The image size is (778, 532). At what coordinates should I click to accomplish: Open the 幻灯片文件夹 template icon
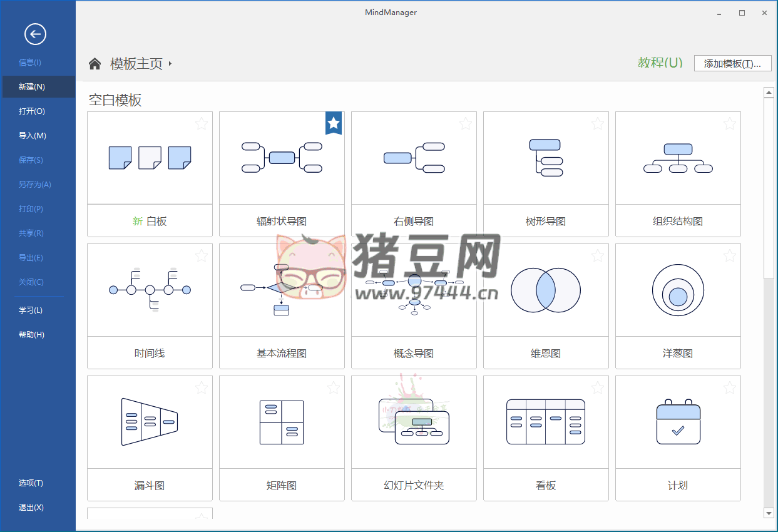(x=414, y=422)
